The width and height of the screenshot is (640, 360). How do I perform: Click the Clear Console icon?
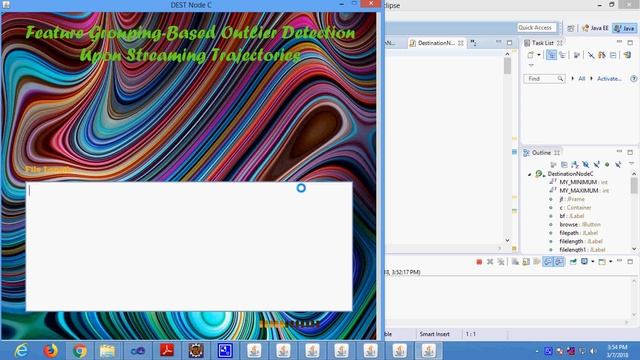coord(515,262)
